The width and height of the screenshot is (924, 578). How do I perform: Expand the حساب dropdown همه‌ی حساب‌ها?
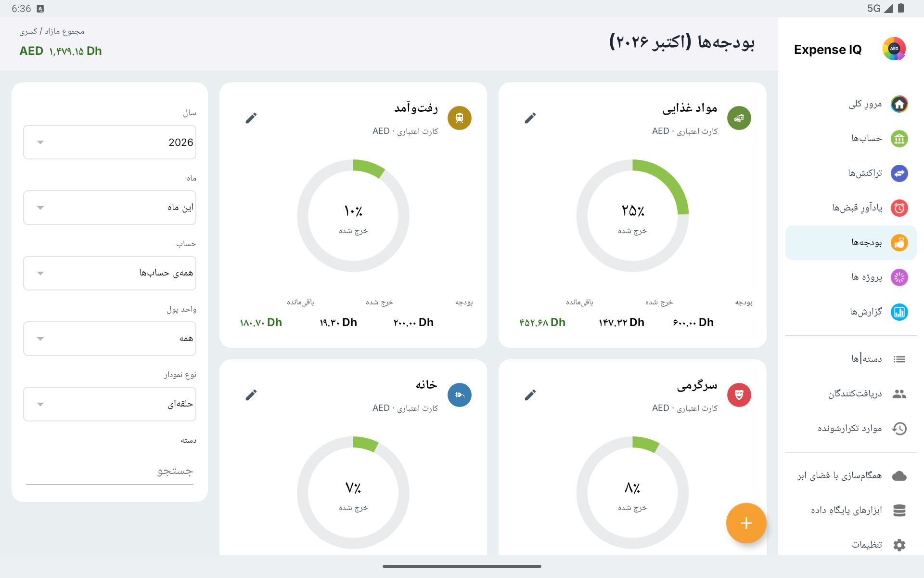pos(110,273)
